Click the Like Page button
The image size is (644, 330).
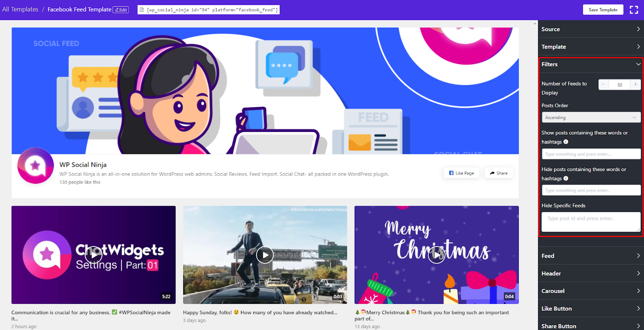461,173
